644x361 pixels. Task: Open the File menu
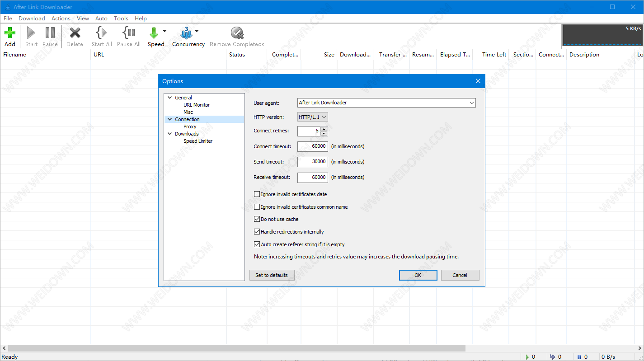click(x=8, y=19)
